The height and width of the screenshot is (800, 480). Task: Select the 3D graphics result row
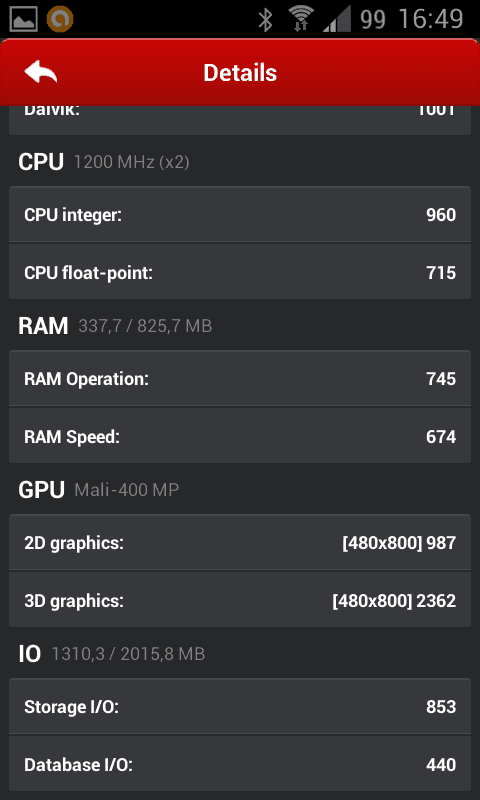click(240, 601)
